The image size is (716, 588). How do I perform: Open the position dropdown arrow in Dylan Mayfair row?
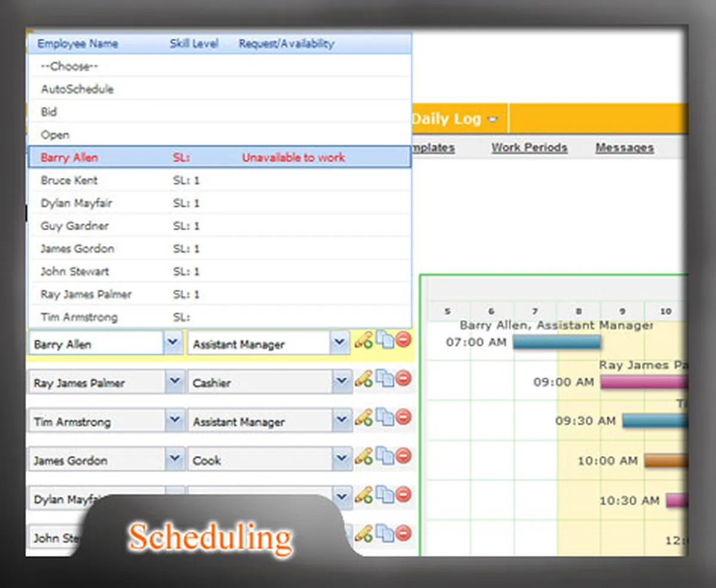tap(341, 497)
